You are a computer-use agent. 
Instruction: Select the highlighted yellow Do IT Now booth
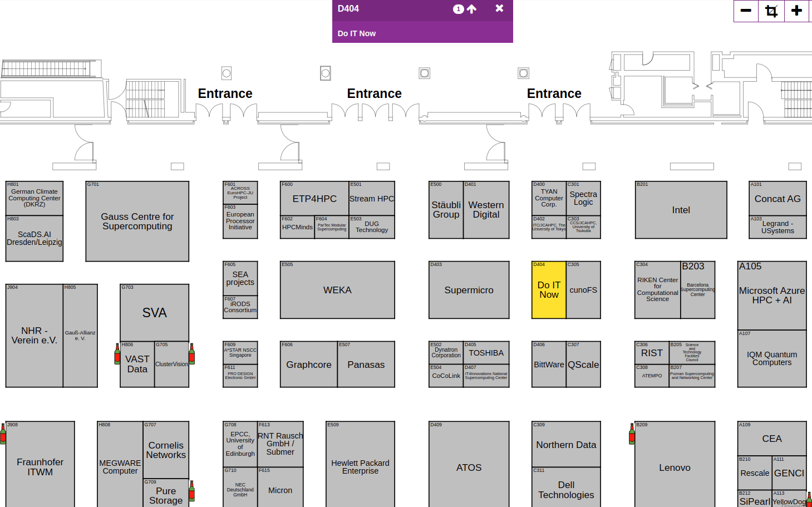[x=549, y=290]
